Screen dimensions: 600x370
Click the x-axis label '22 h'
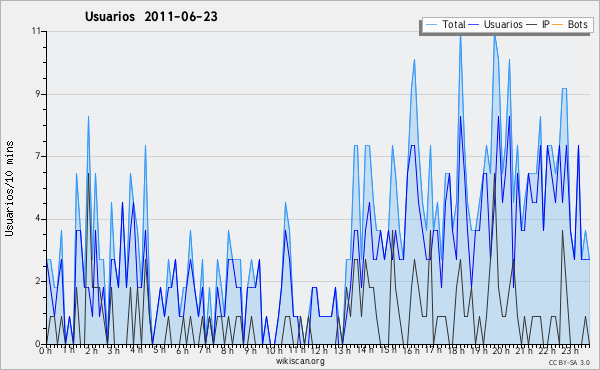(546, 350)
